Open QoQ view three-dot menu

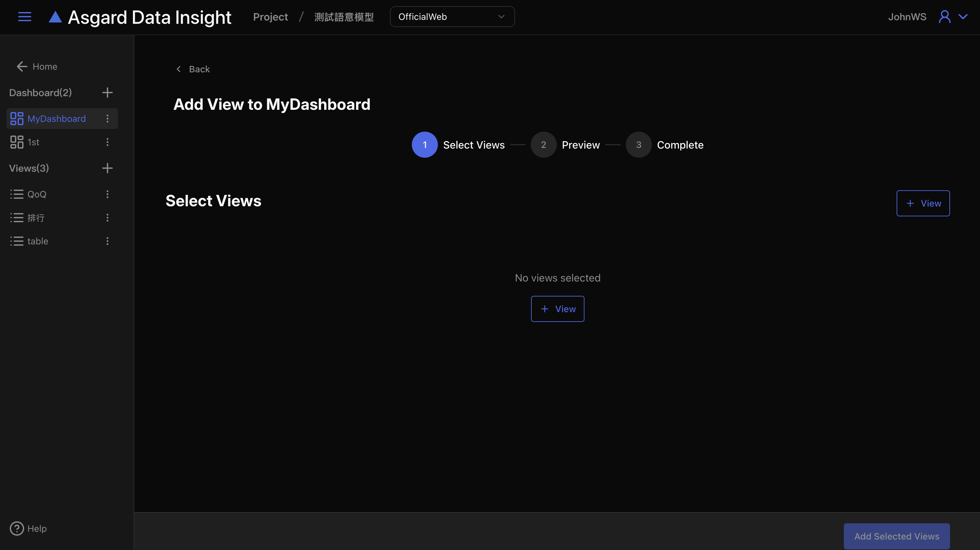(107, 195)
